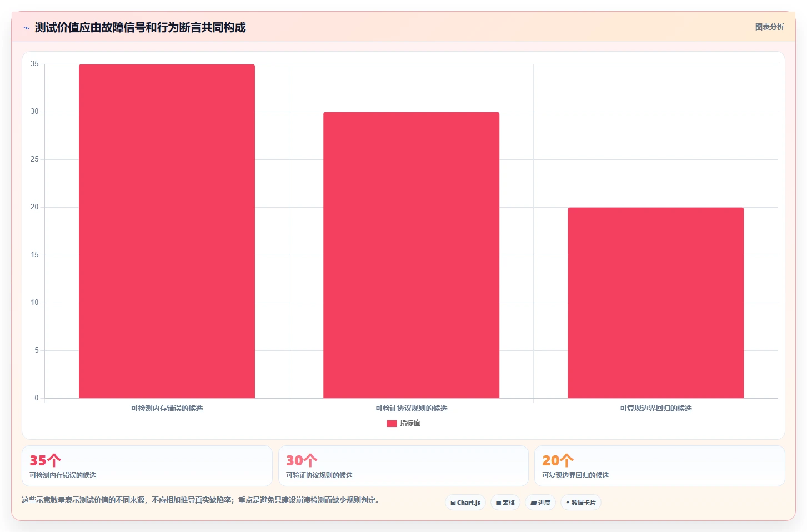
Task: Click the 进度 tag button
Action: click(540, 503)
